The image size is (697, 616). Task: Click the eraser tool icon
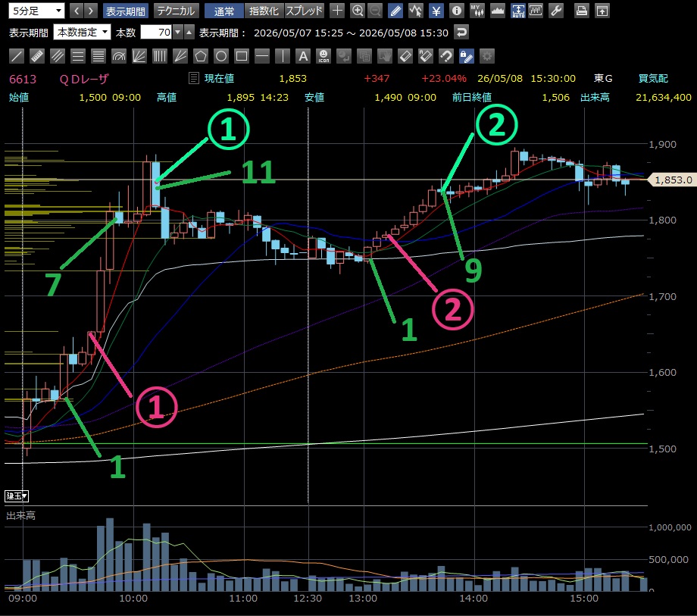coord(405,56)
